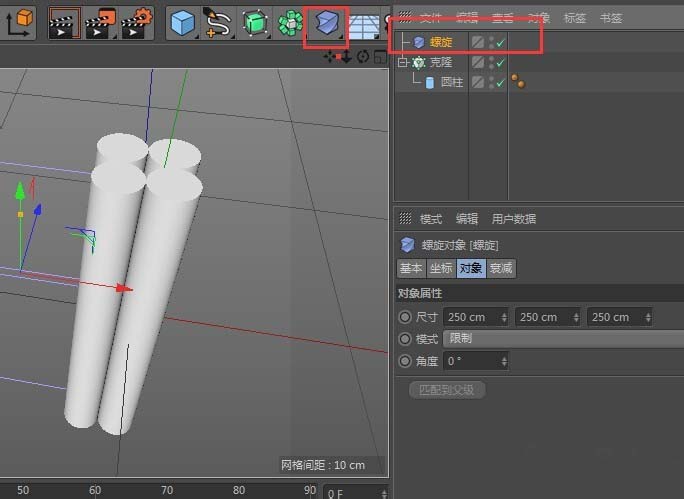
Task: Click the Deformer (twist) toolbar icon
Action: tap(326, 22)
